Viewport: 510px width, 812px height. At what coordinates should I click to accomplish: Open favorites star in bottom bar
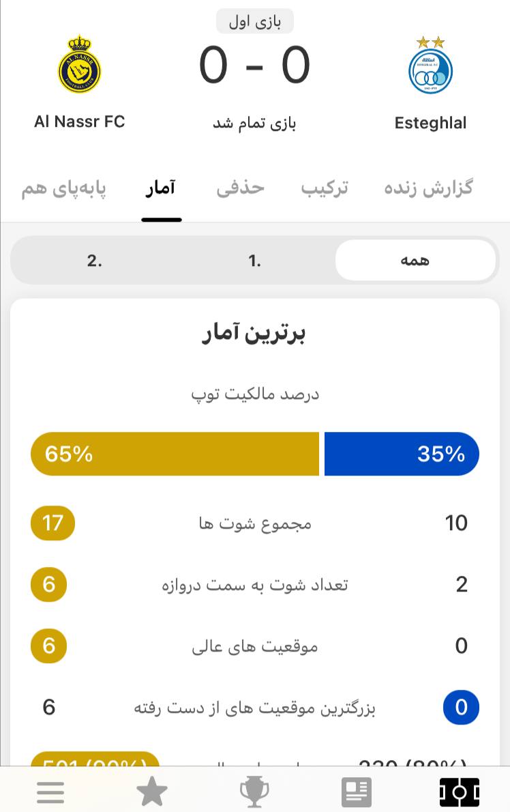(x=151, y=792)
